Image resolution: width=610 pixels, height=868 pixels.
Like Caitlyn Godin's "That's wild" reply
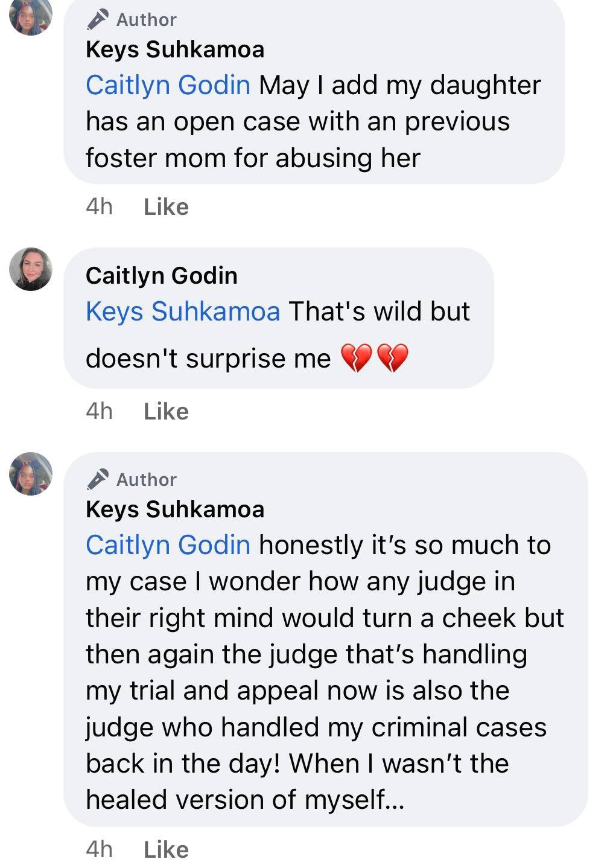point(166,412)
